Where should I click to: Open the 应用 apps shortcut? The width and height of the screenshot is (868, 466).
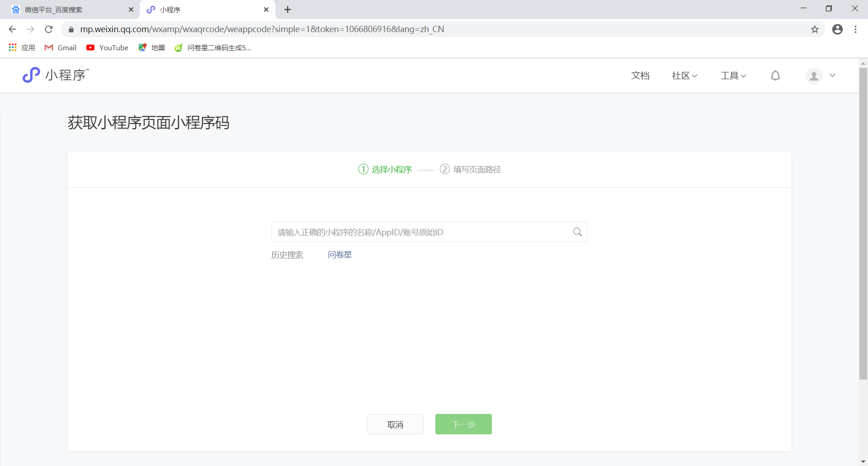[x=22, y=48]
